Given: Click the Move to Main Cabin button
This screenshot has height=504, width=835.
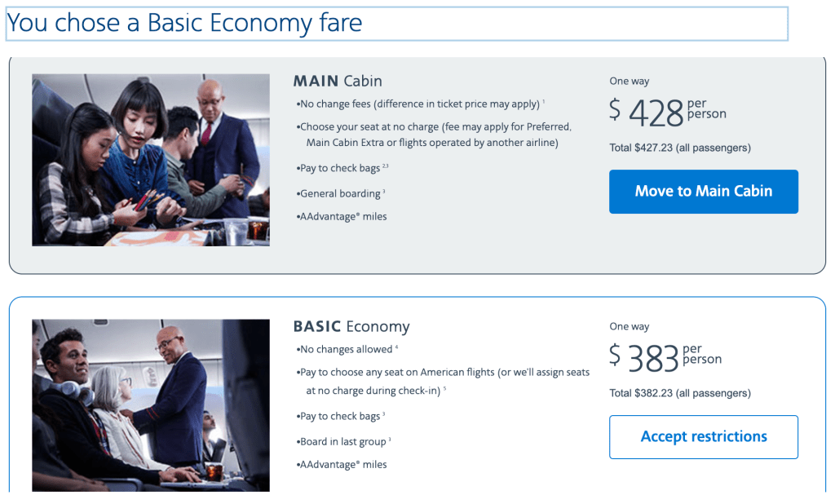Looking at the screenshot, I should coord(703,192).
